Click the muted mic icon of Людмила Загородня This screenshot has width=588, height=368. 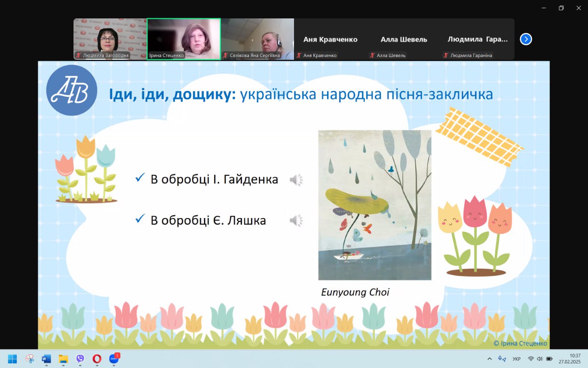(79, 55)
